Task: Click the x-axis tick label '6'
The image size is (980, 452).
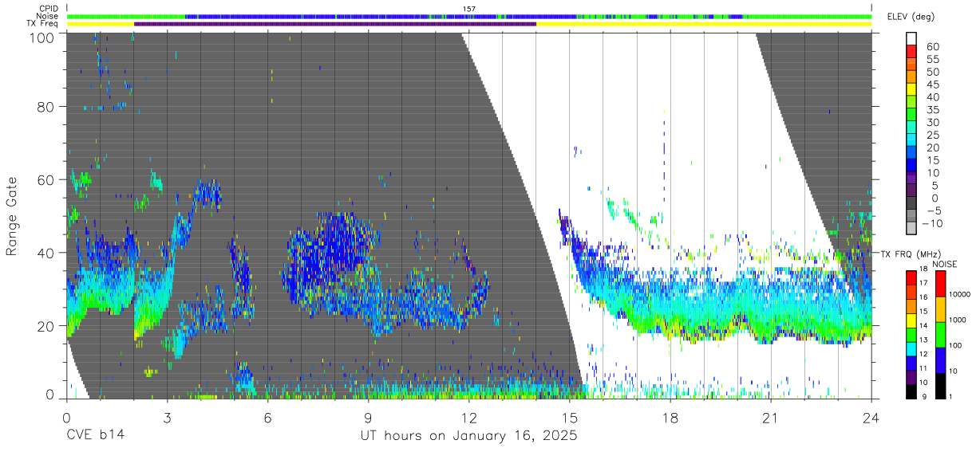Action: click(267, 417)
